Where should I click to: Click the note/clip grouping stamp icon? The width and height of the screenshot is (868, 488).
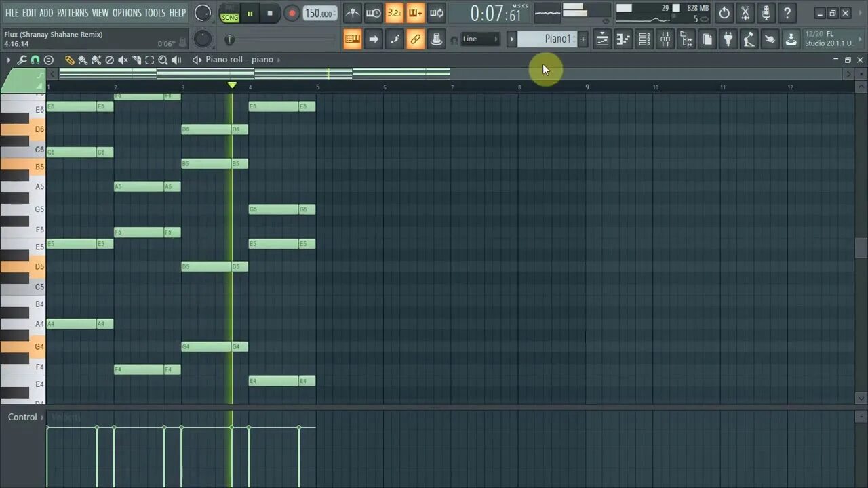point(437,39)
